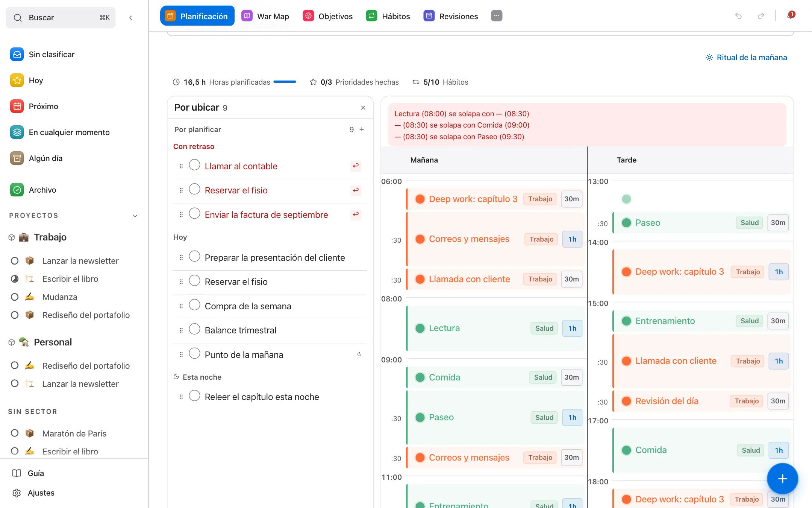812x508 pixels.
Task: Click the blue floating add button
Action: click(782, 478)
